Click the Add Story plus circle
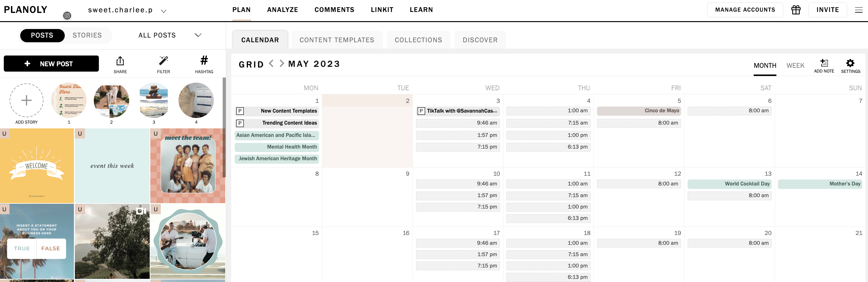868x282 pixels. pyautogui.click(x=26, y=100)
